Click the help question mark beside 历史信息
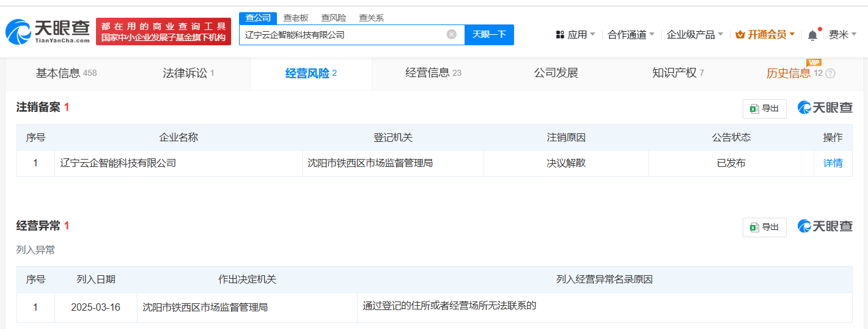The image size is (868, 329). pos(830,73)
